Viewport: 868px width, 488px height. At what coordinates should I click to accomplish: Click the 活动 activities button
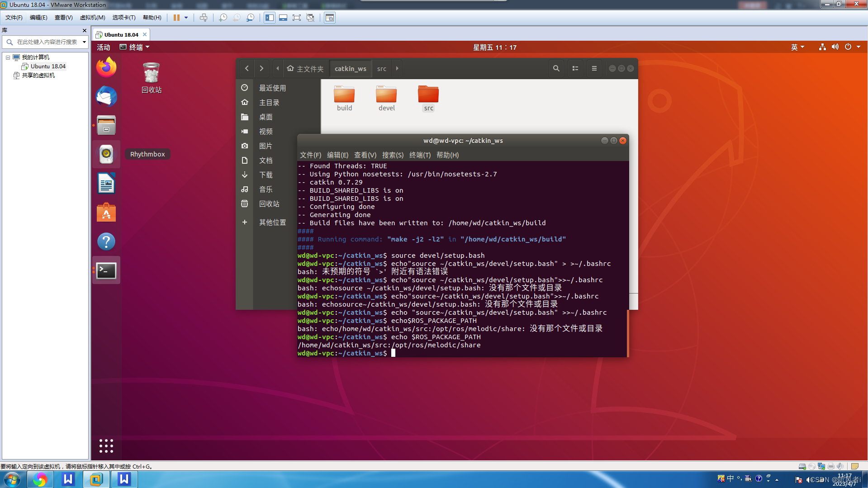[x=103, y=47]
